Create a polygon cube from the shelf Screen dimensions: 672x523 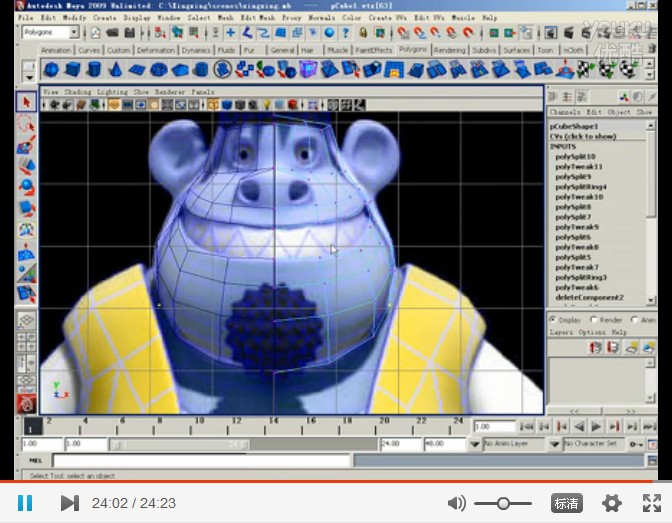pyautogui.click(x=73, y=69)
